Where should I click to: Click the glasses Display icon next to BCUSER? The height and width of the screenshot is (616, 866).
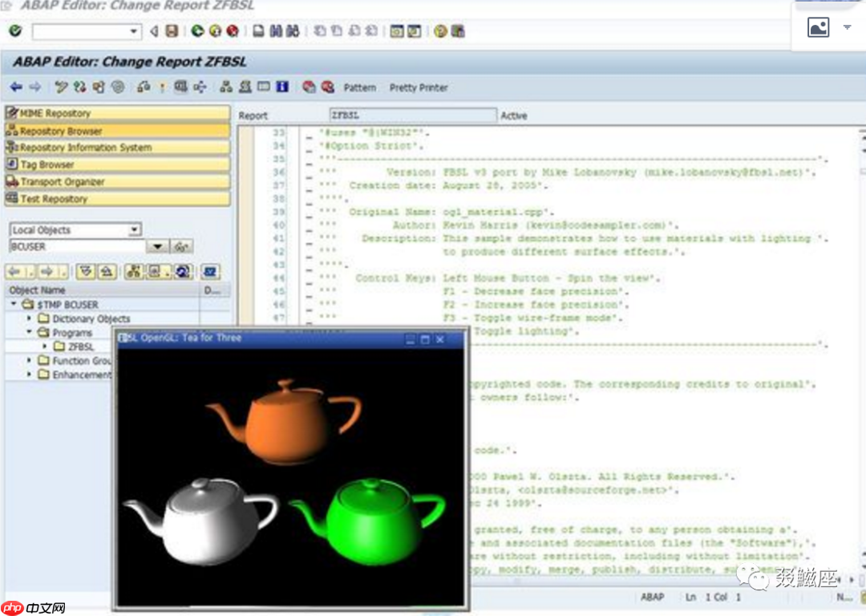point(182,246)
